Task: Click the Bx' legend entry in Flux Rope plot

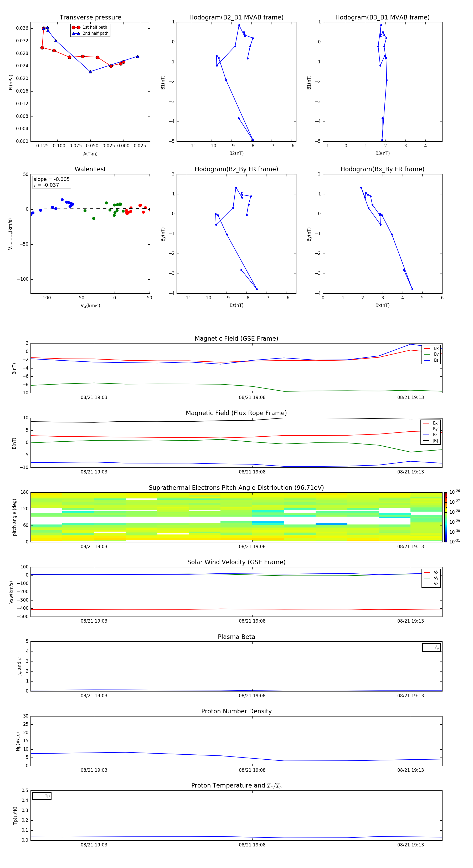Action: point(431,423)
